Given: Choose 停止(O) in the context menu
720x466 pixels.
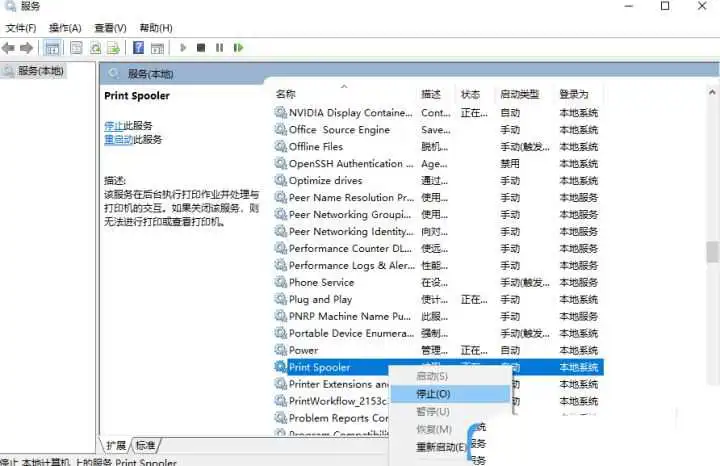Looking at the screenshot, I should [450, 394].
